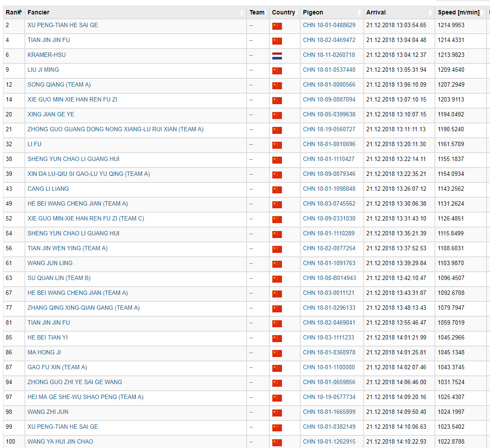Click the flag icon in rank 2 row
The width and height of the screenshot is (490, 448).
(277, 26)
